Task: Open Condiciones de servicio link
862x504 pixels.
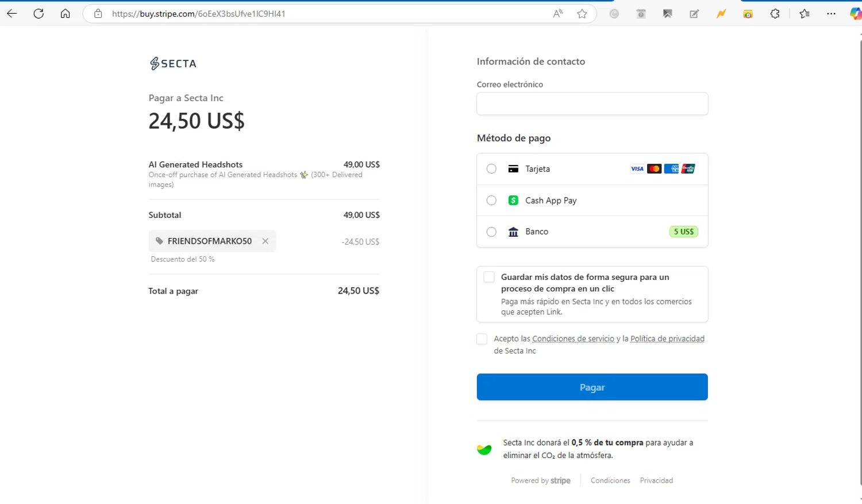Action: (573, 338)
